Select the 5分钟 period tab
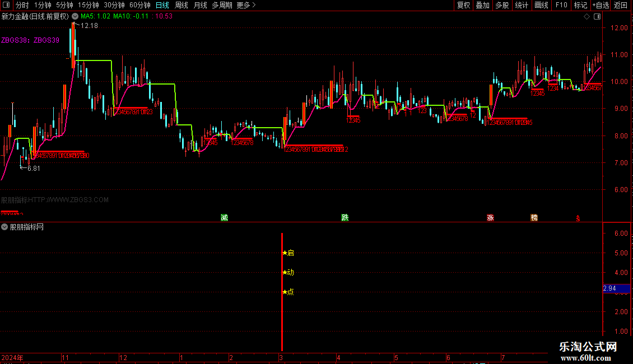633x364 pixels. [64, 5]
